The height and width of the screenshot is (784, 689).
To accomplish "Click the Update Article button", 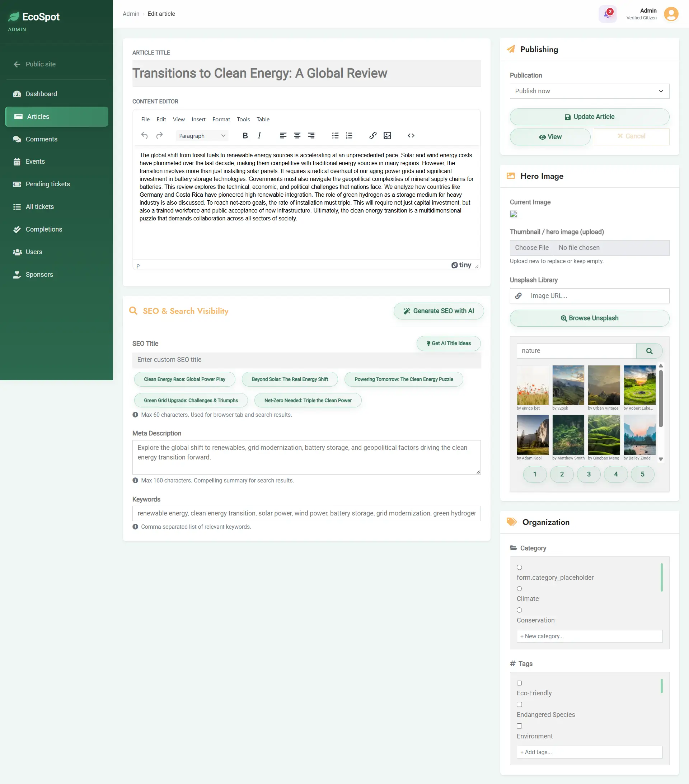I will [x=589, y=117].
